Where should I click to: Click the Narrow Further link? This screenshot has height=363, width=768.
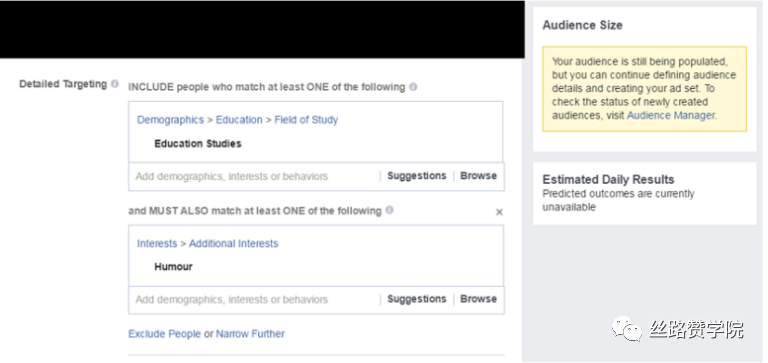tap(250, 334)
